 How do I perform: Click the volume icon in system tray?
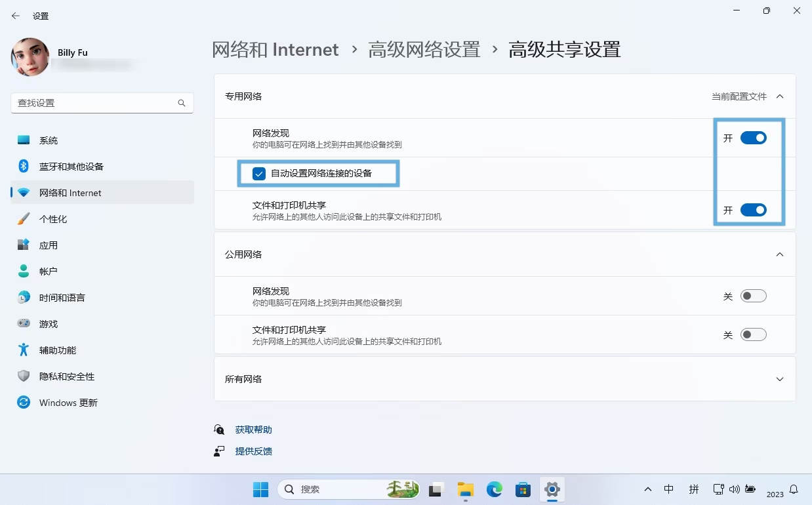(734, 489)
